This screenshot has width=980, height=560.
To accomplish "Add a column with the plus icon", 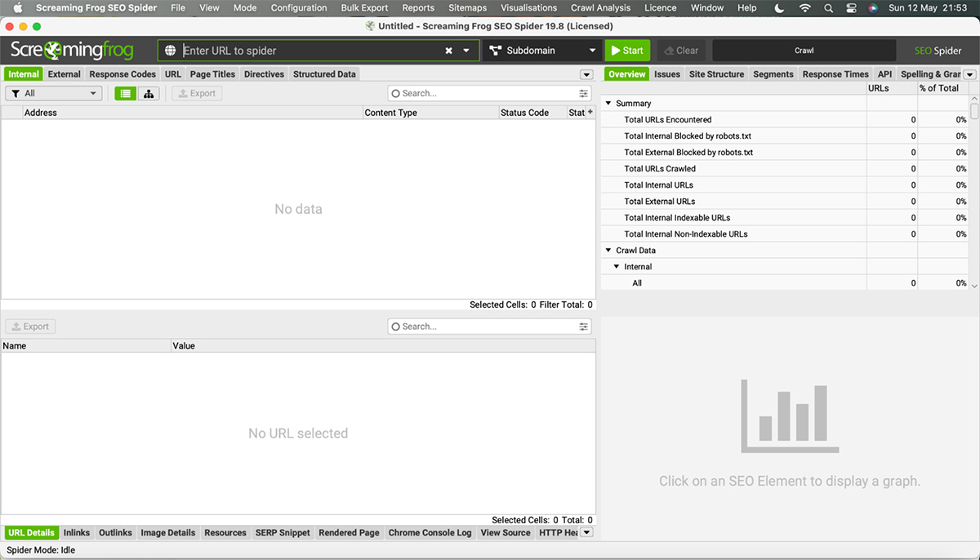I will coord(590,113).
